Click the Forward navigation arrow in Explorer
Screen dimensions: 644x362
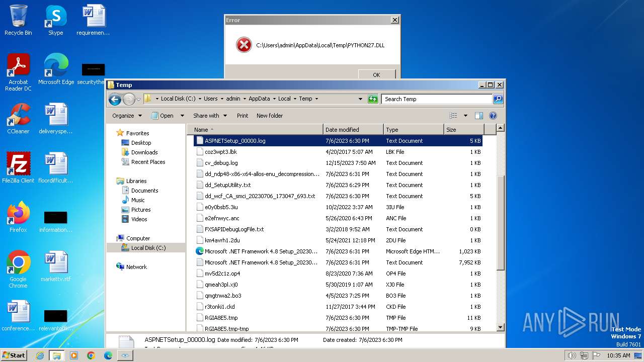[x=129, y=99]
